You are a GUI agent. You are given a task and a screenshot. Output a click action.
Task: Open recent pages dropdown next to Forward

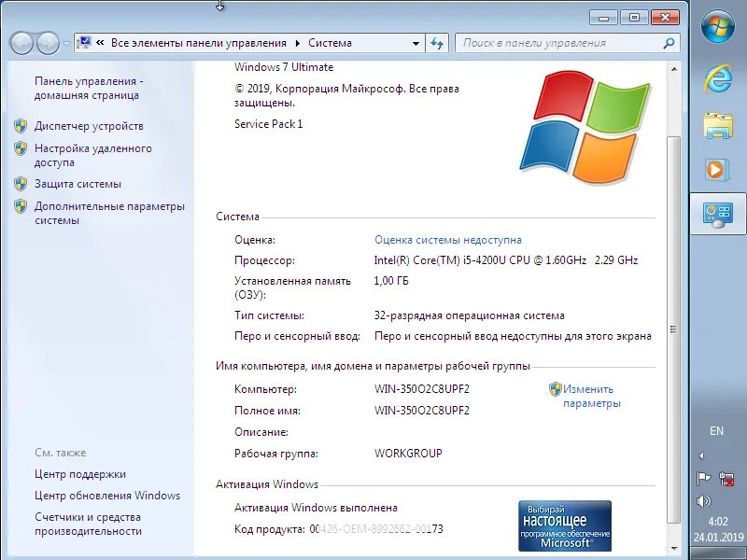(x=66, y=43)
